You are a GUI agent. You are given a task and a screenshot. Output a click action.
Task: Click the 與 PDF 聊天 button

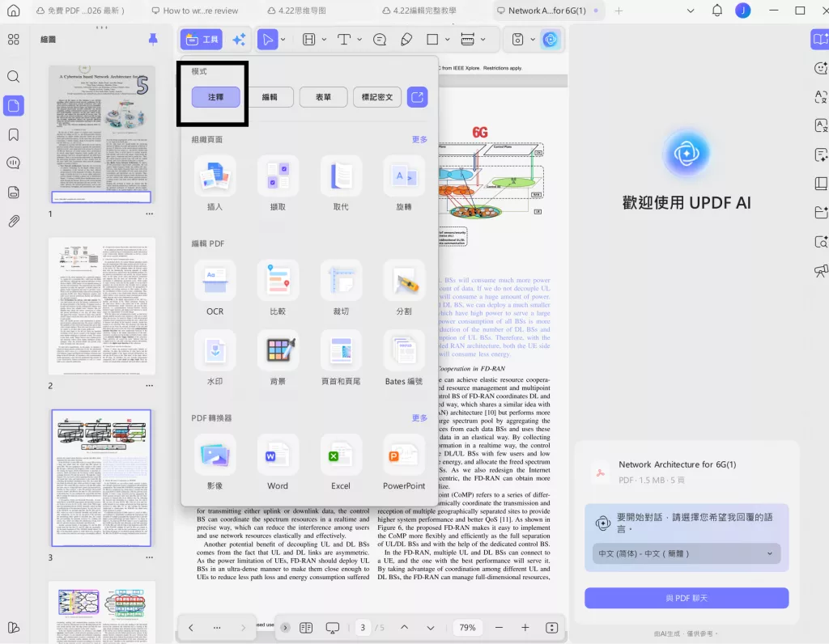pos(687,598)
